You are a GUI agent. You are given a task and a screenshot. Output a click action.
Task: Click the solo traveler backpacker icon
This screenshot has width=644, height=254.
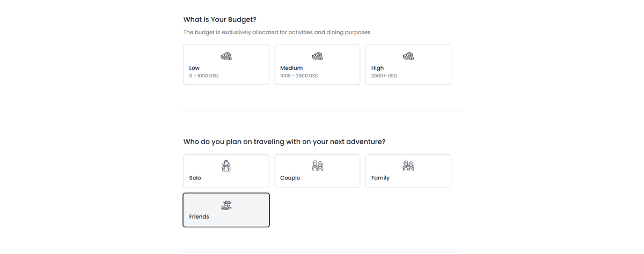coord(226,166)
